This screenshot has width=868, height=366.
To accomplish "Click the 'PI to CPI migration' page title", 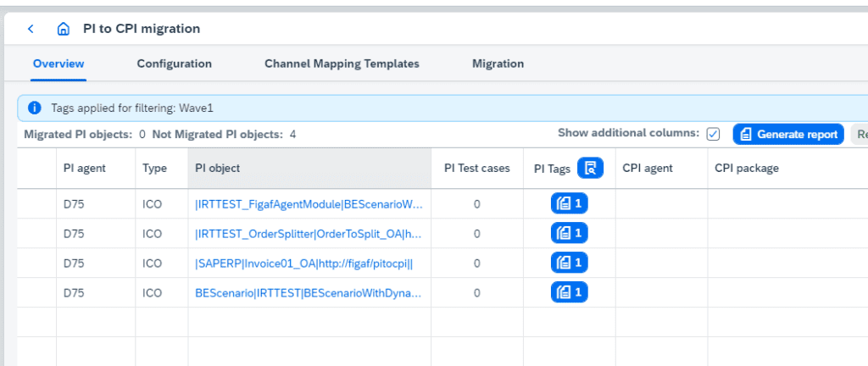I will 142,29.
